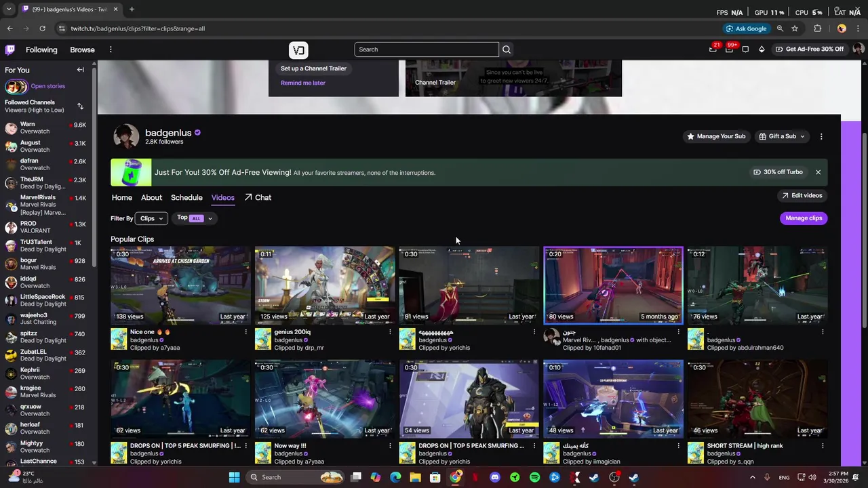The height and width of the screenshot is (488, 868).
Task: Click the Ask Google lens button
Action: (x=746, y=28)
